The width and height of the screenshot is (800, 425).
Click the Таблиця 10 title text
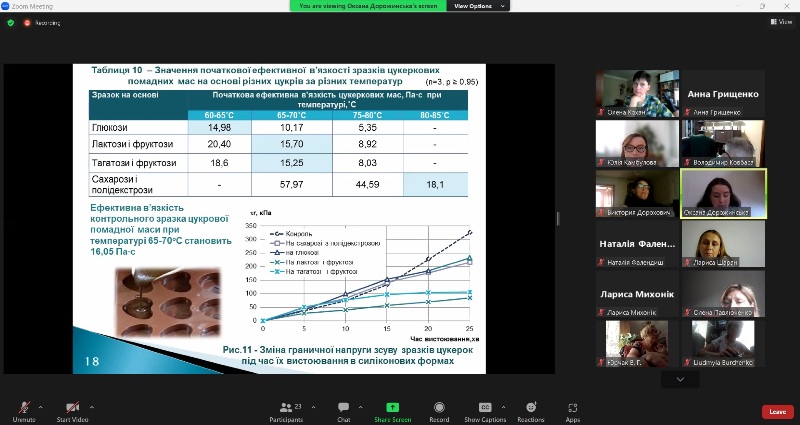[x=265, y=76]
